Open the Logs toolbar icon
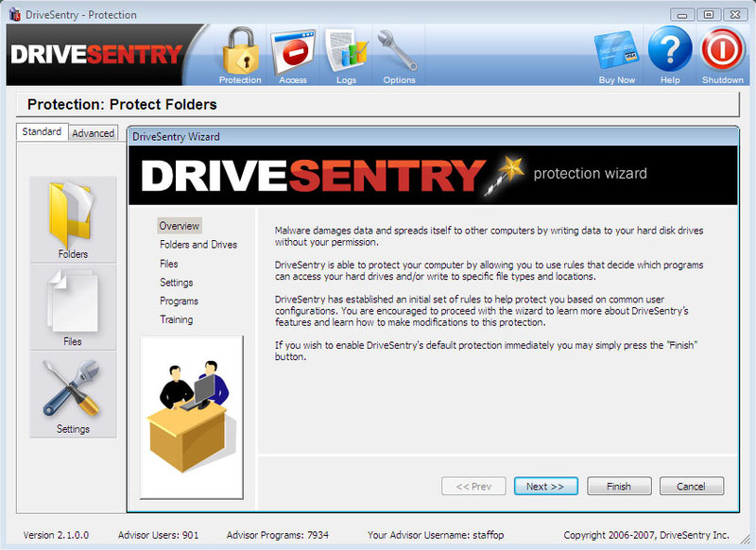The width and height of the screenshot is (756, 550). [x=346, y=56]
